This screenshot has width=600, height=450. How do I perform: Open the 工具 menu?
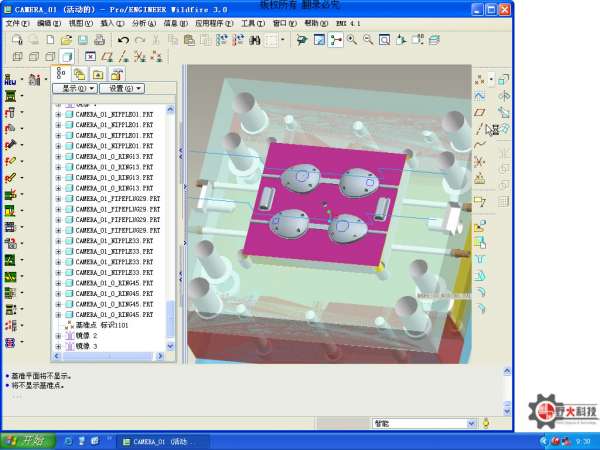(x=253, y=23)
